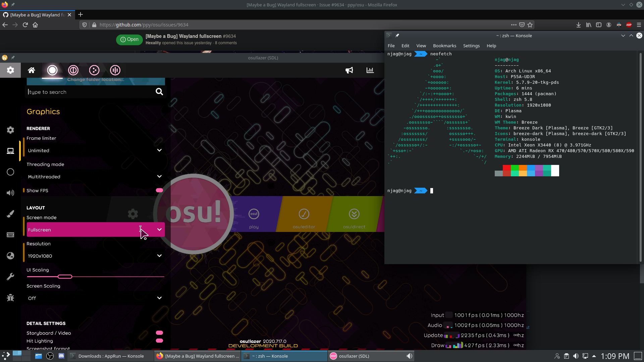Image resolution: width=644 pixels, height=362 pixels.
Task: Select the taiko game mode icon
Action: pyautogui.click(x=73, y=70)
